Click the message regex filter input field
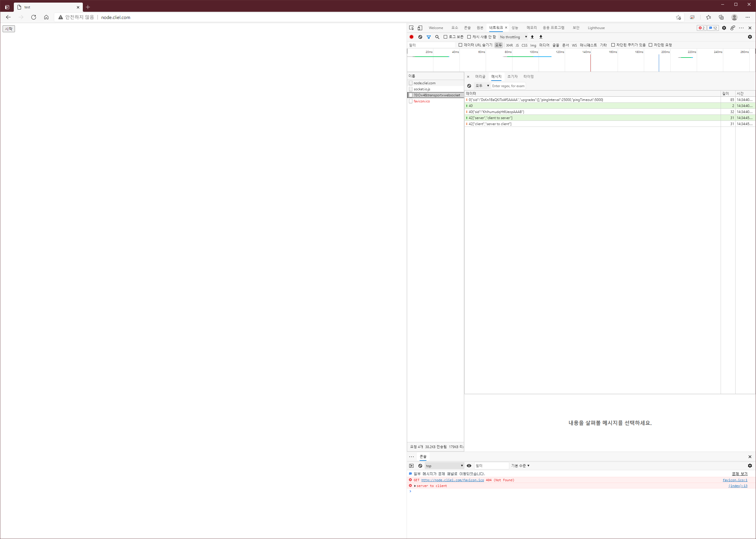 point(508,86)
